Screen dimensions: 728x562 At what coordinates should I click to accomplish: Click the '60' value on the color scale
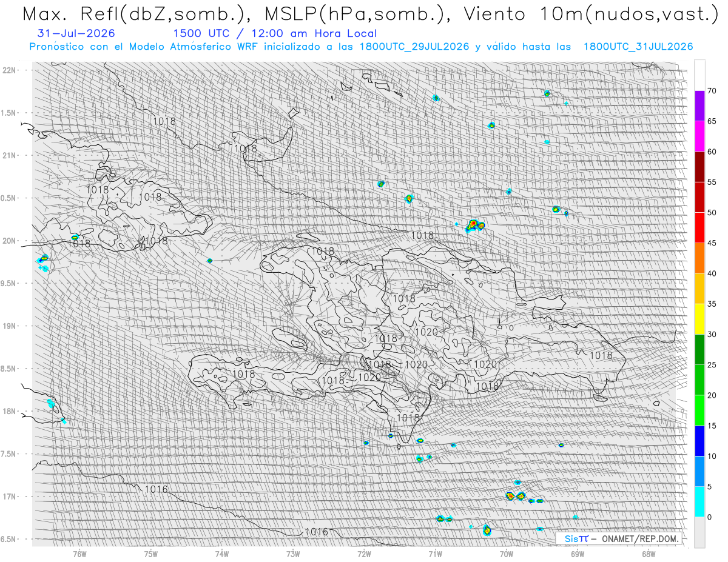712,152
